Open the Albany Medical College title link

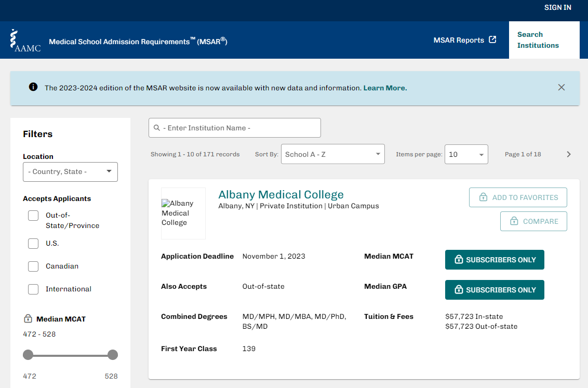click(281, 195)
